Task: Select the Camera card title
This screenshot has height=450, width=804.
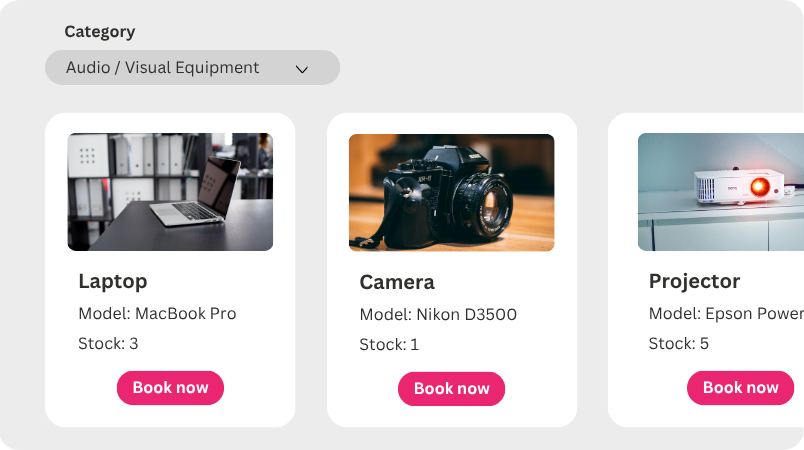Action: [397, 282]
